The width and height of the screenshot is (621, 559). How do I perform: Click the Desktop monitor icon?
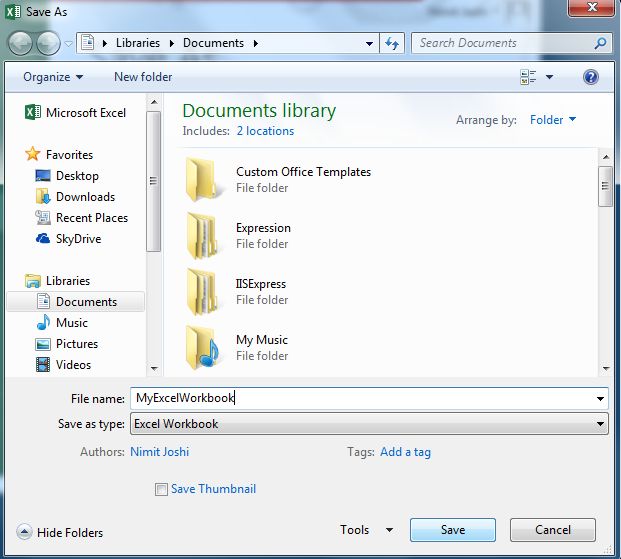pyautogui.click(x=43, y=176)
